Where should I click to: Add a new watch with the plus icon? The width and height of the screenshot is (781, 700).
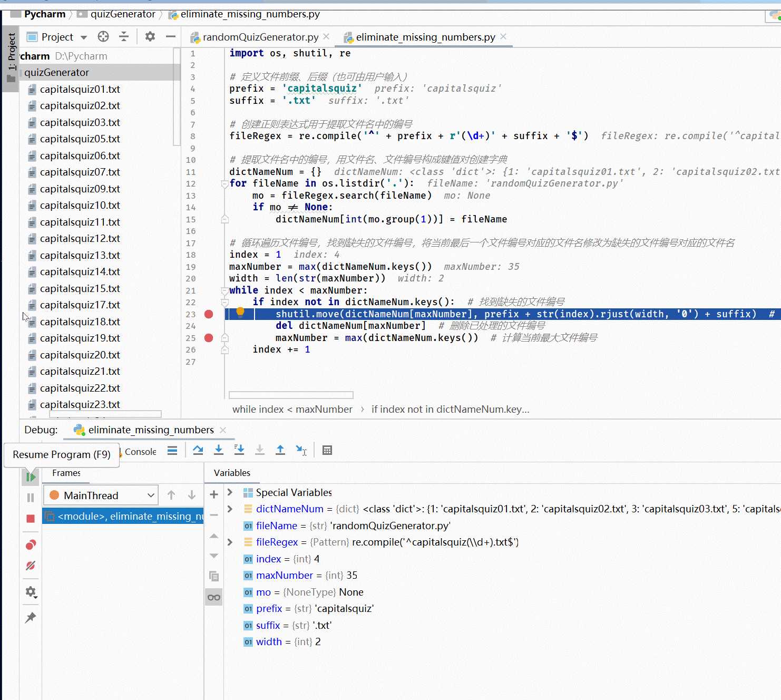[214, 494]
